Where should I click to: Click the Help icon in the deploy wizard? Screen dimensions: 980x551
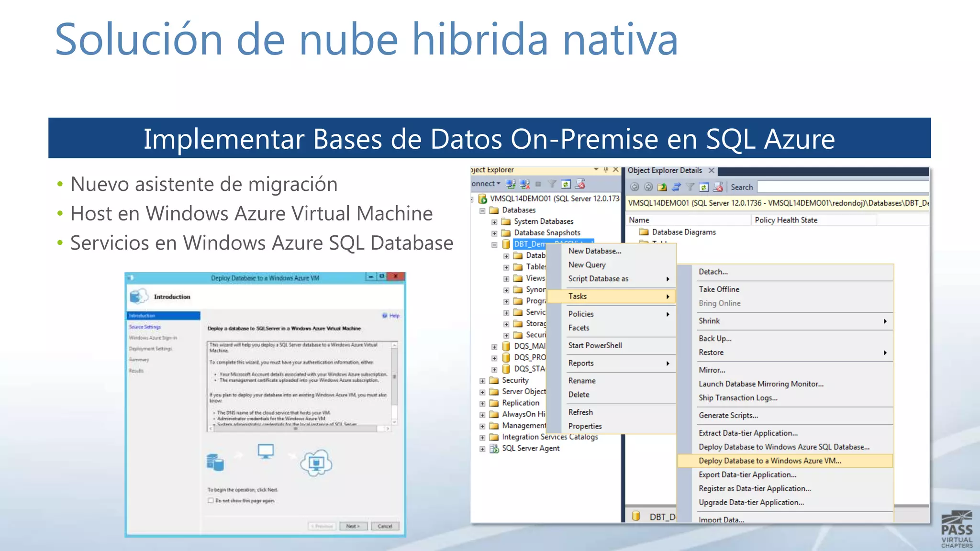(x=385, y=315)
